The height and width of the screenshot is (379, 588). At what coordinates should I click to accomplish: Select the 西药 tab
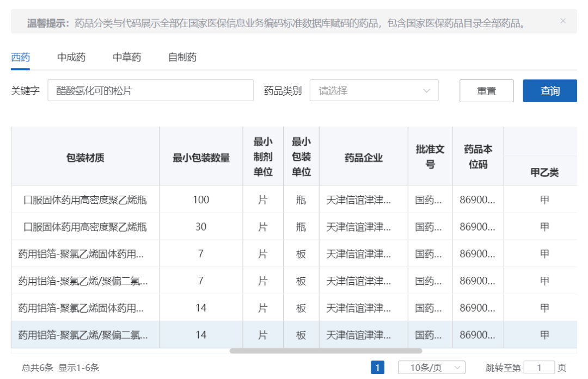[21, 57]
